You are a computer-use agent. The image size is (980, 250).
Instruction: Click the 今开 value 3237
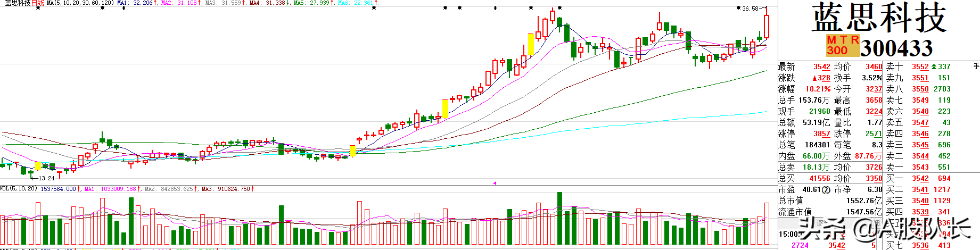(874, 89)
